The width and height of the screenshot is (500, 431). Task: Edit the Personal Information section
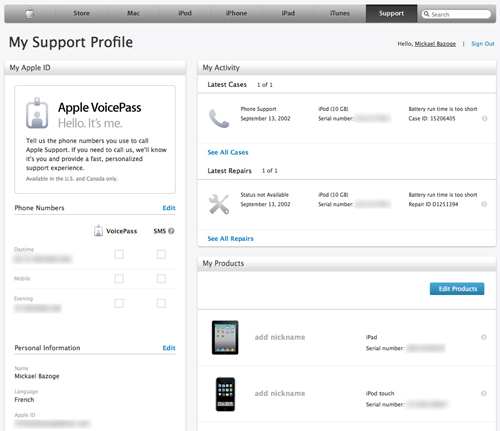169,348
